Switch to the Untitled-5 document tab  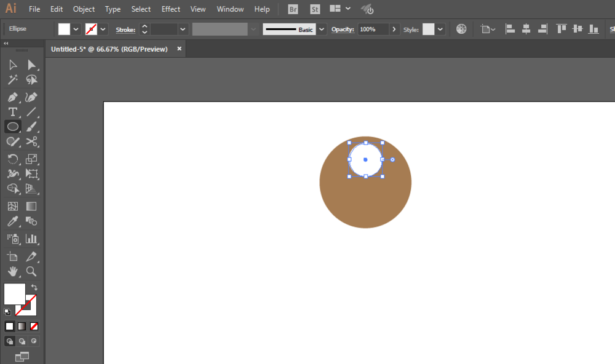tap(109, 49)
